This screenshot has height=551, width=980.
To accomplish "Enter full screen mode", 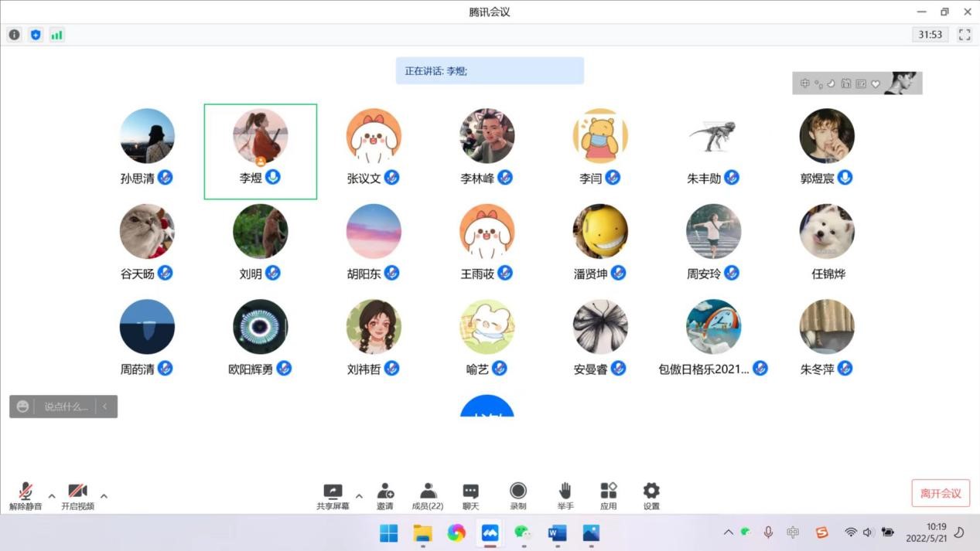I will click(964, 35).
